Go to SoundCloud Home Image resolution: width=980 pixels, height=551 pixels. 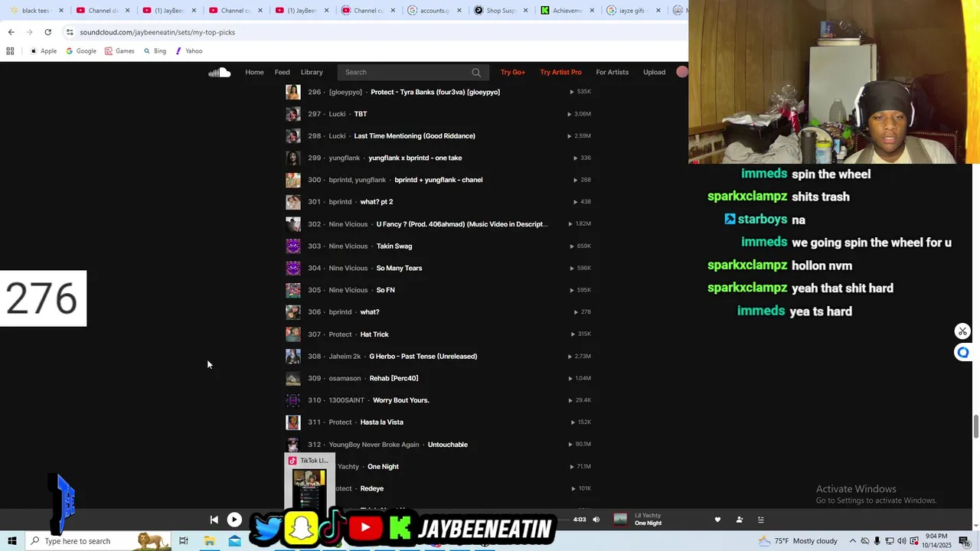(254, 72)
